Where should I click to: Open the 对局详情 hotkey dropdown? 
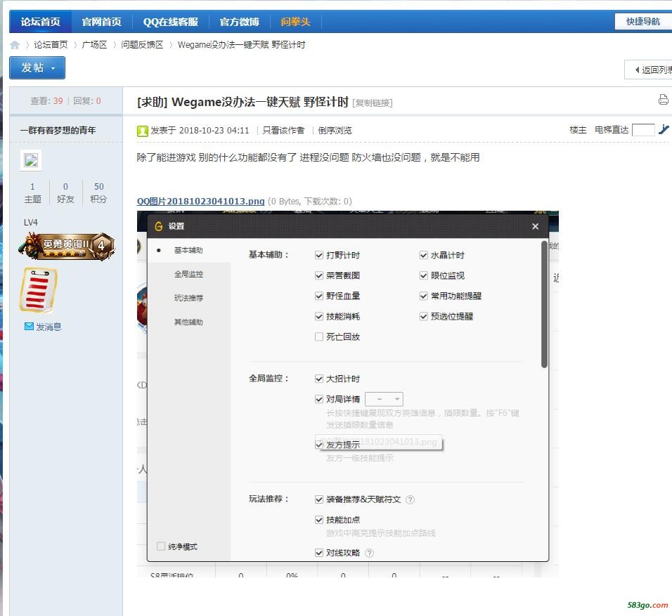[x=384, y=399]
